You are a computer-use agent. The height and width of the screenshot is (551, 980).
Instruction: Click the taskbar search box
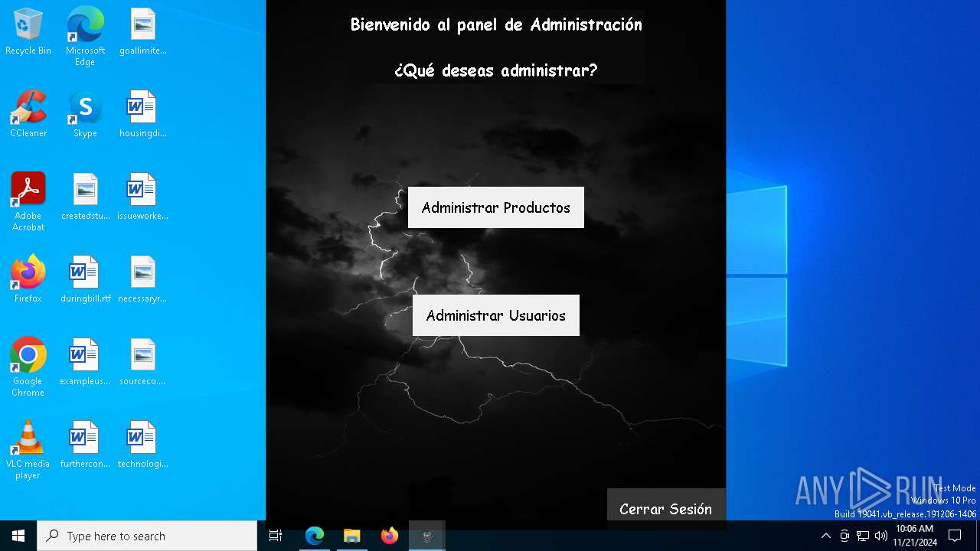click(x=147, y=536)
